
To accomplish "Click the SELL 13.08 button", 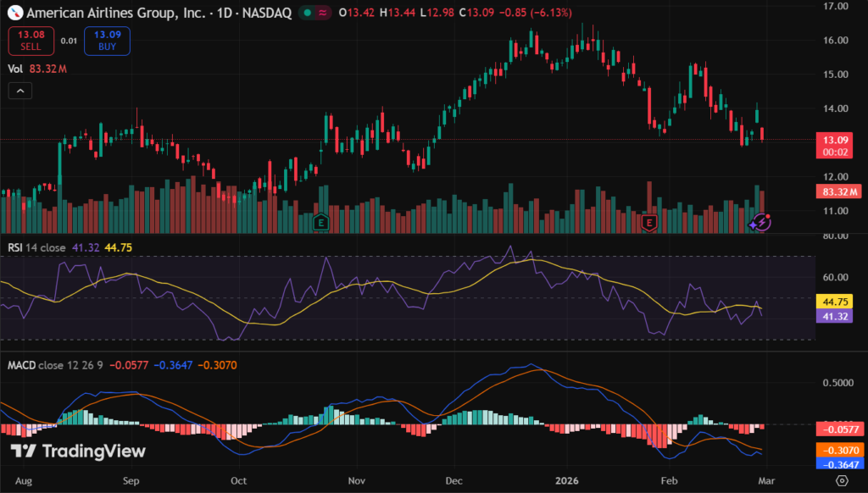I will [31, 41].
